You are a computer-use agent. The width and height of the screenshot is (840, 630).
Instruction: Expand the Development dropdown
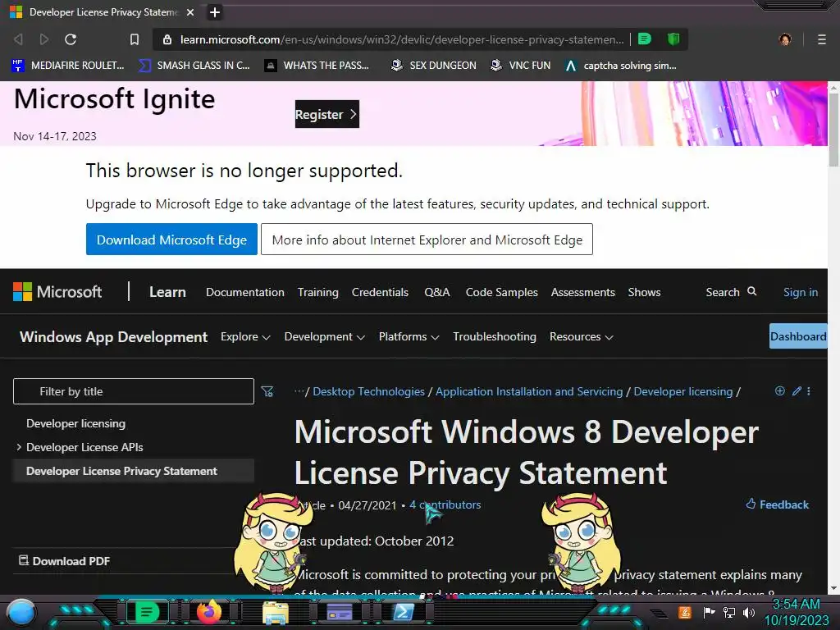point(325,336)
